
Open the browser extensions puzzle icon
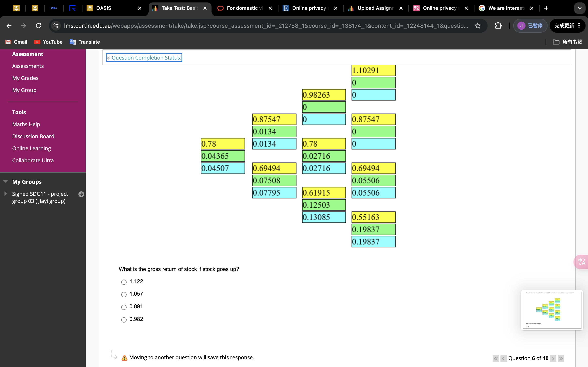click(x=498, y=25)
